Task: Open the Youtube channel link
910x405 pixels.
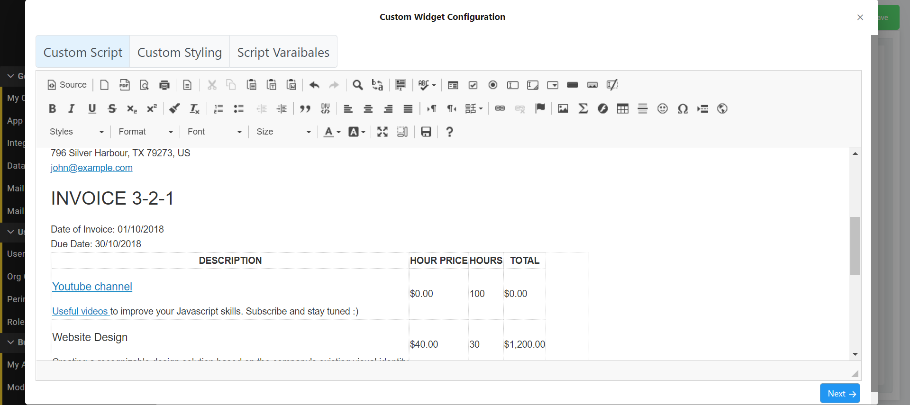Action: [92, 286]
